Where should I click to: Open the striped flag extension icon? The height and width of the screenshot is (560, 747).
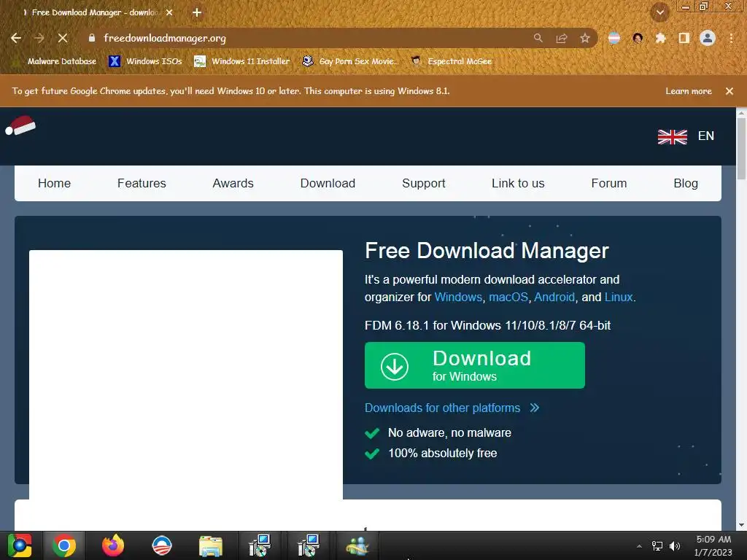(614, 38)
